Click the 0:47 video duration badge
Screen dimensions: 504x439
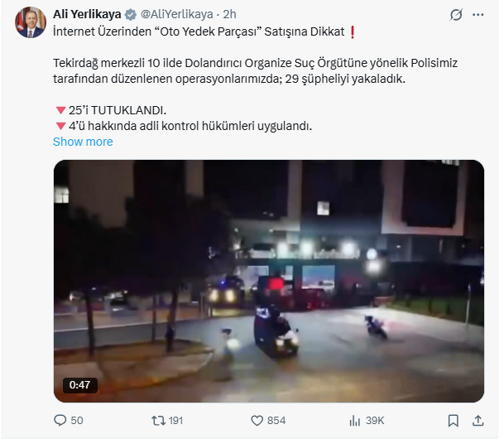79,384
